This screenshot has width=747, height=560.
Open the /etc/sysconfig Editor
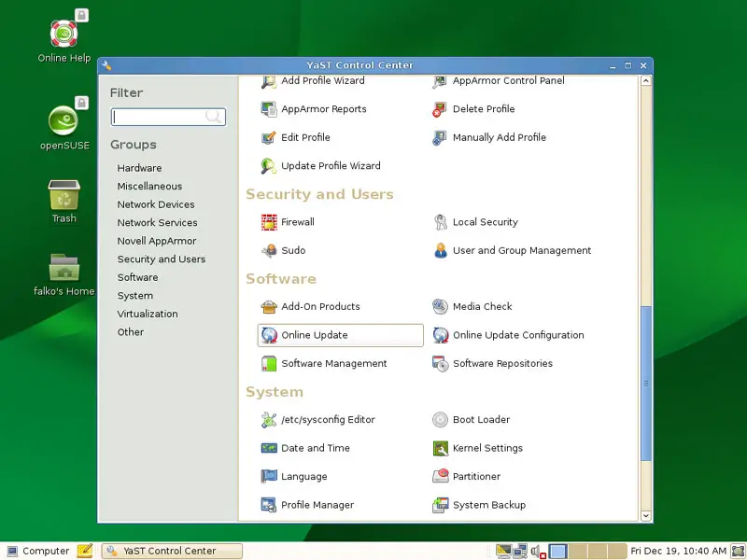(317, 420)
